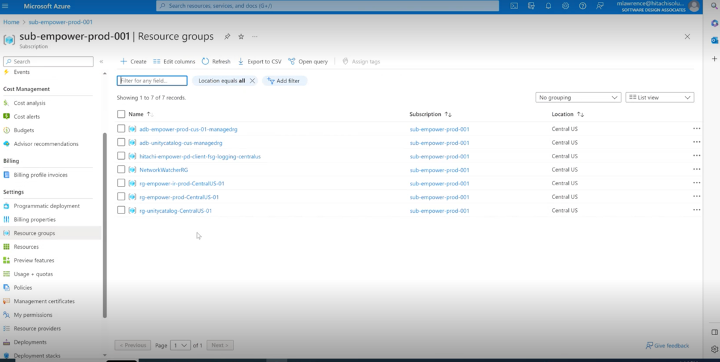Open Cloud Shell from the top bar

(514, 6)
